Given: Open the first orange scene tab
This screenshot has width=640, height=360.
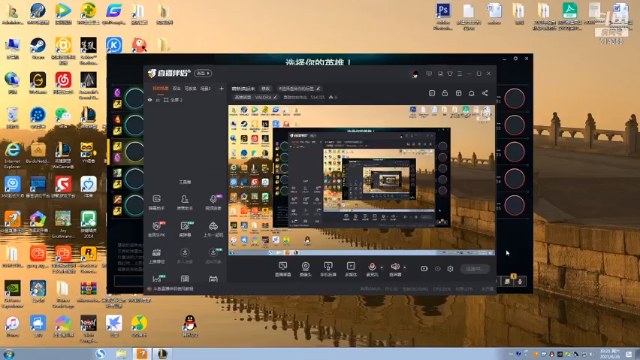Looking at the screenshot, I should click(x=160, y=88).
